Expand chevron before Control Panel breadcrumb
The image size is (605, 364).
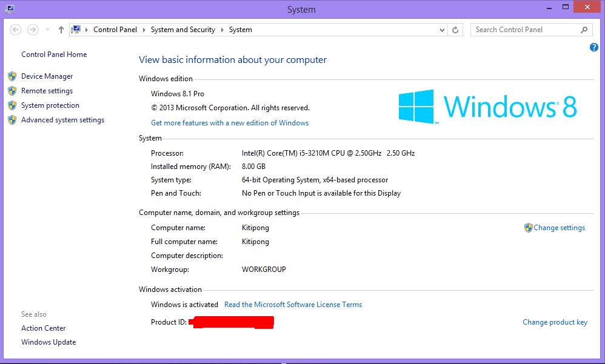87,30
